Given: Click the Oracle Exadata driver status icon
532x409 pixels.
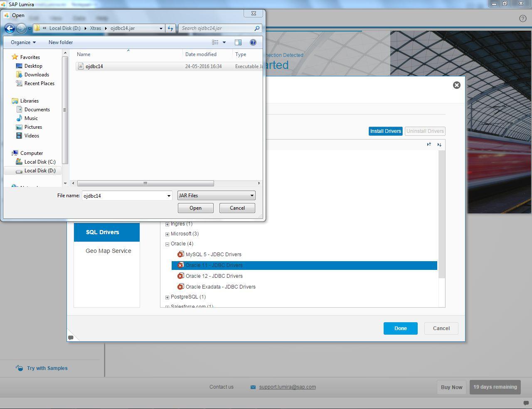Looking at the screenshot, I should [x=180, y=287].
